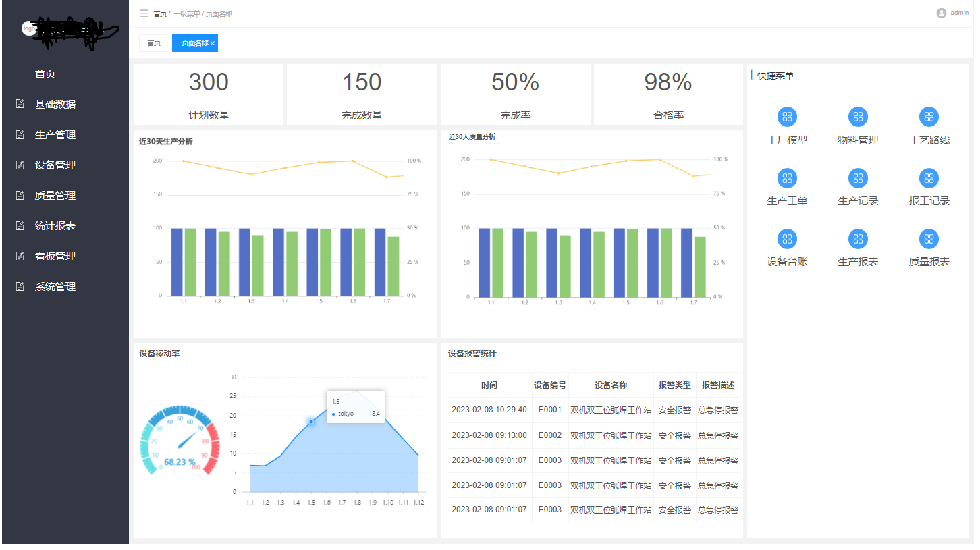
Task: Click the 报警描述 column header
Action: click(x=718, y=385)
